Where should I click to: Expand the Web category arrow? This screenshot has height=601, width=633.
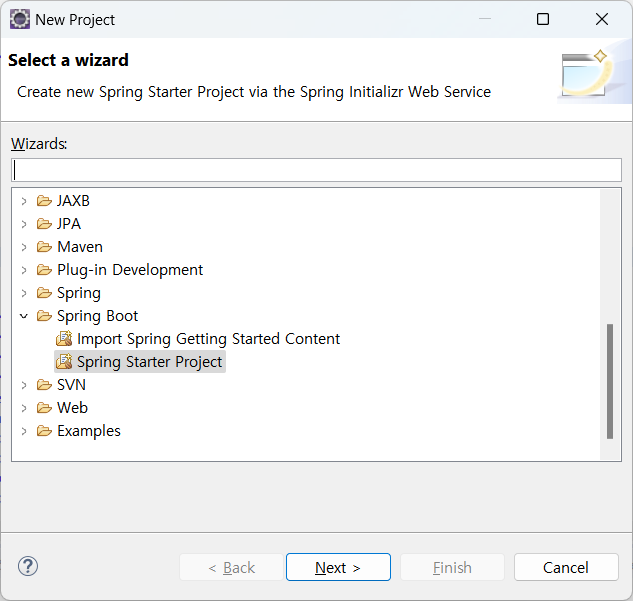click(x=24, y=408)
